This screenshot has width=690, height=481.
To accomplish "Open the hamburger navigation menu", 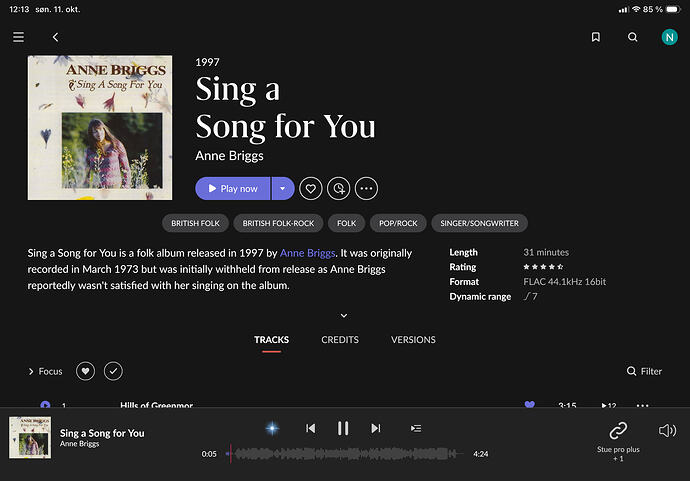I will (18, 37).
